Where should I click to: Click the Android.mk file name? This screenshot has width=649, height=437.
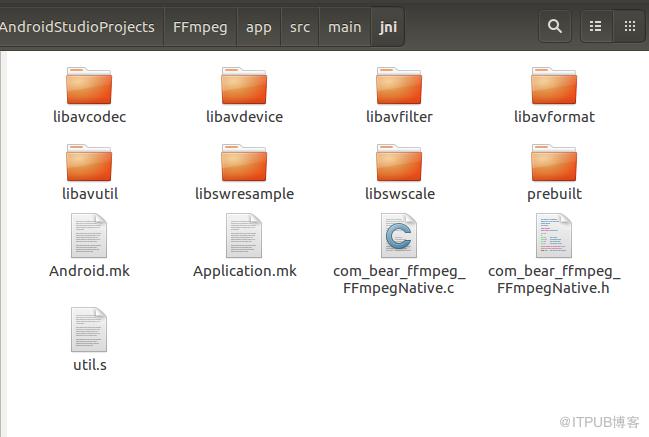coord(89,271)
